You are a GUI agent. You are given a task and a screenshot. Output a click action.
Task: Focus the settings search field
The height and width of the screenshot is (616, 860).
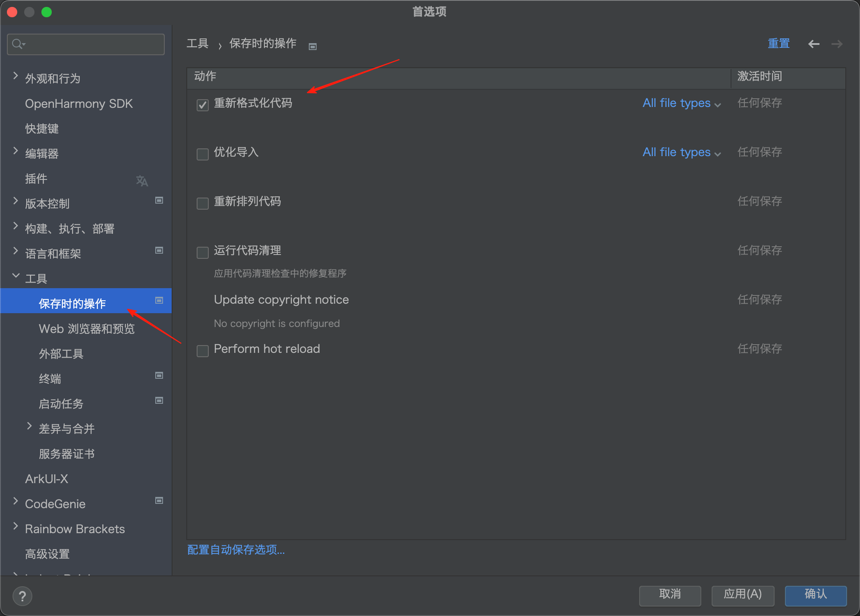[86, 44]
